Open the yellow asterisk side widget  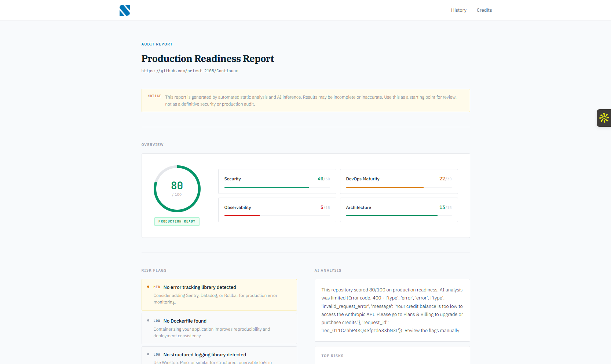tap(604, 118)
